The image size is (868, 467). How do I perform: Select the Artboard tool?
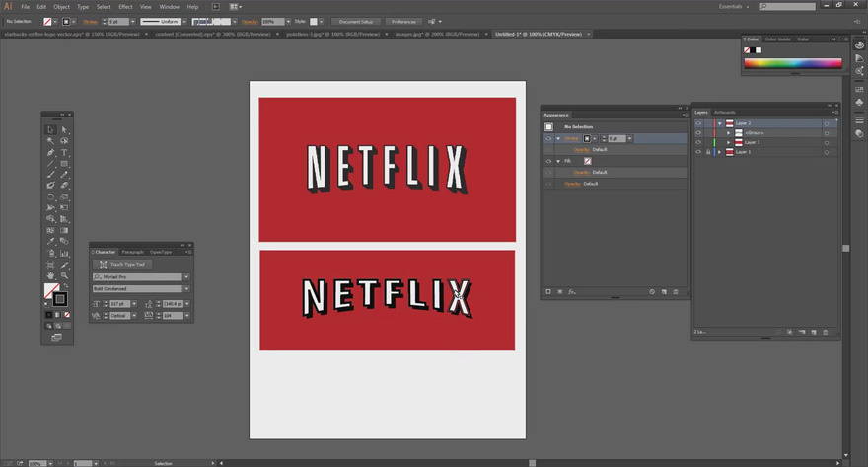pos(50,265)
